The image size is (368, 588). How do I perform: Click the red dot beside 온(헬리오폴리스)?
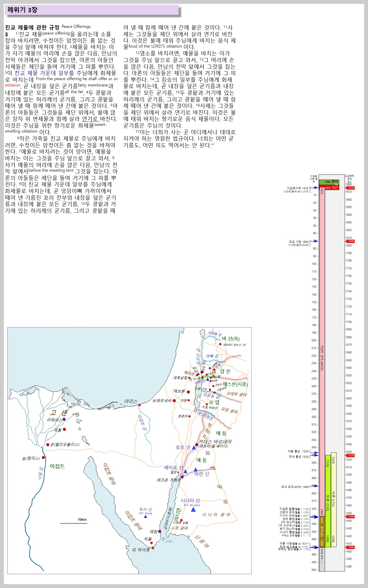click(x=48, y=445)
